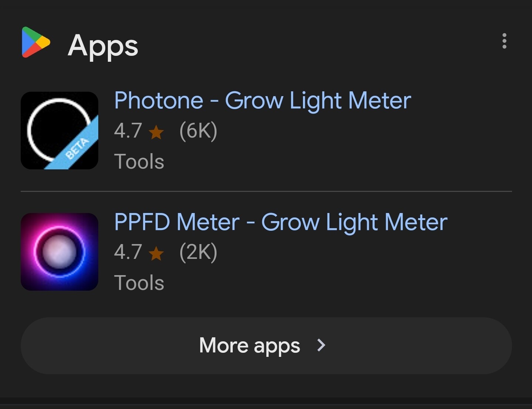532x409 pixels.
Task: Select the Apps section heading
Action: point(103,46)
